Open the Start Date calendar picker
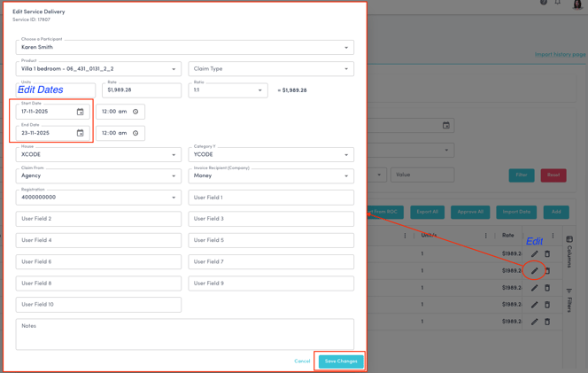Screen dimensions: 588x373 pos(80,112)
